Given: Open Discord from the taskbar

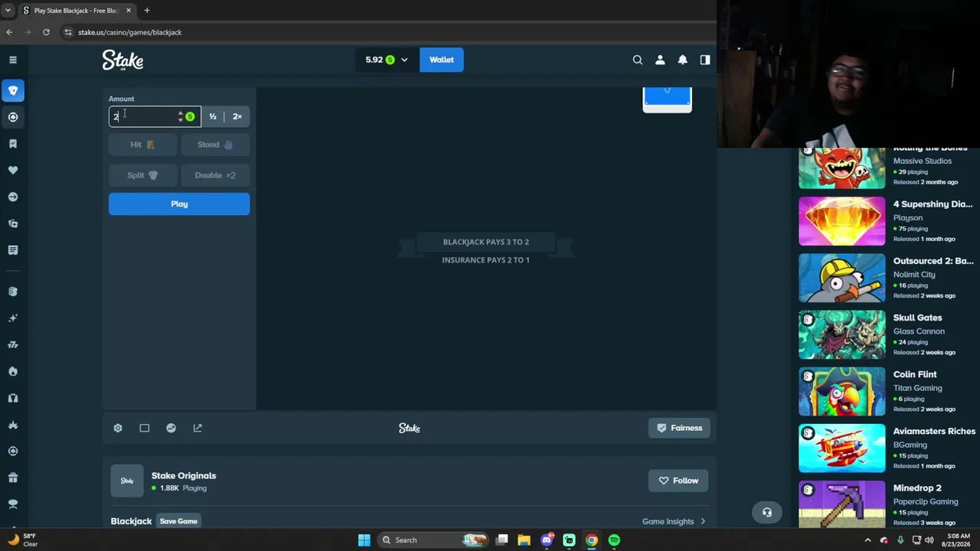Looking at the screenshot, I should coord(547,540).
